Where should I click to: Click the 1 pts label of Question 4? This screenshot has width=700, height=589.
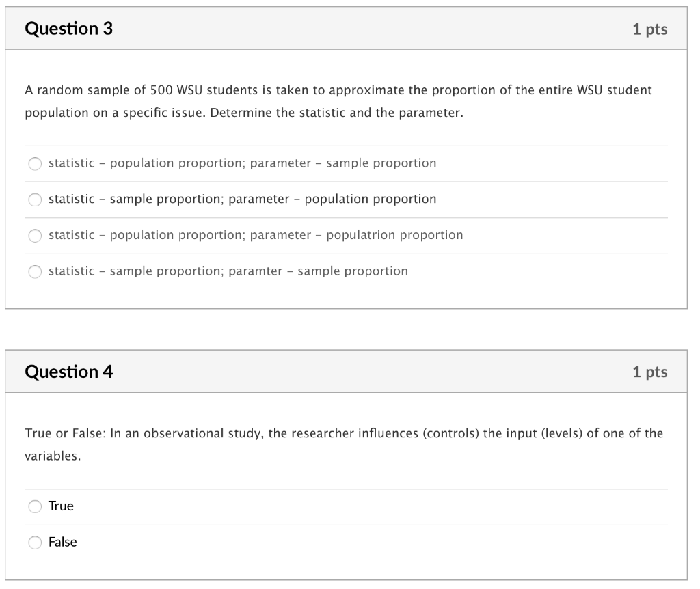650,372
